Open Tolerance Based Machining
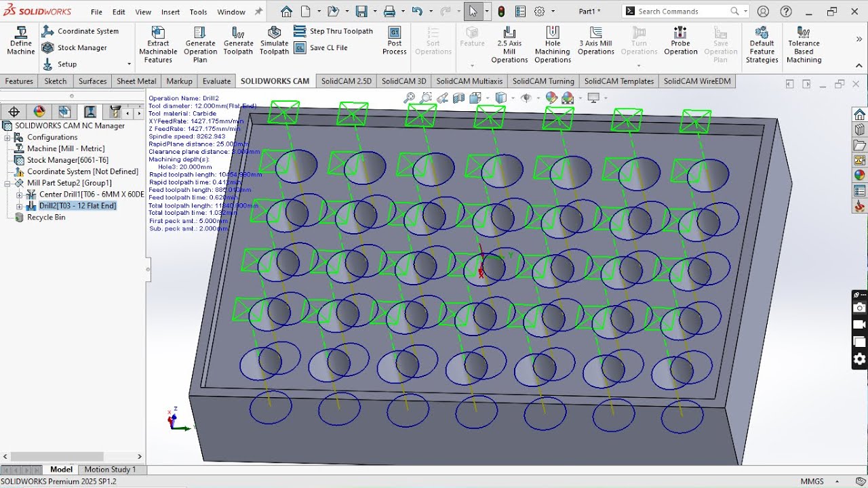Screen dimensions: 868x488 pyautogui.click(x=804, y=45)
